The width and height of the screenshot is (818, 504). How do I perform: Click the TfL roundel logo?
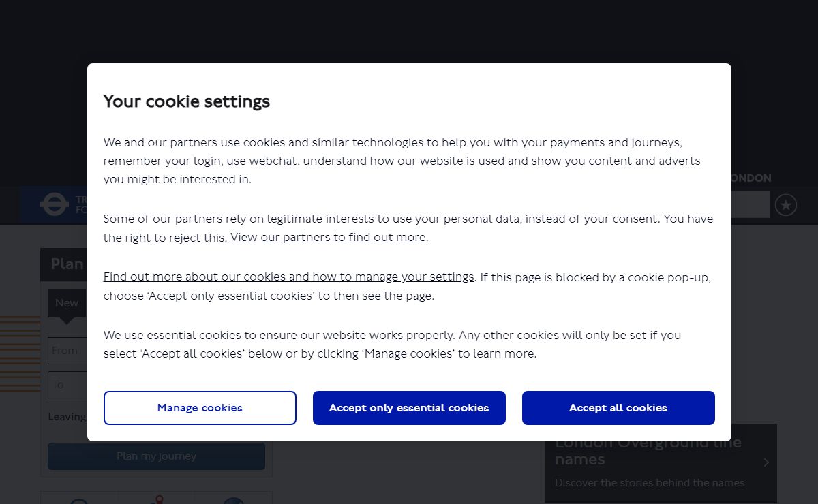pos(55,204)
